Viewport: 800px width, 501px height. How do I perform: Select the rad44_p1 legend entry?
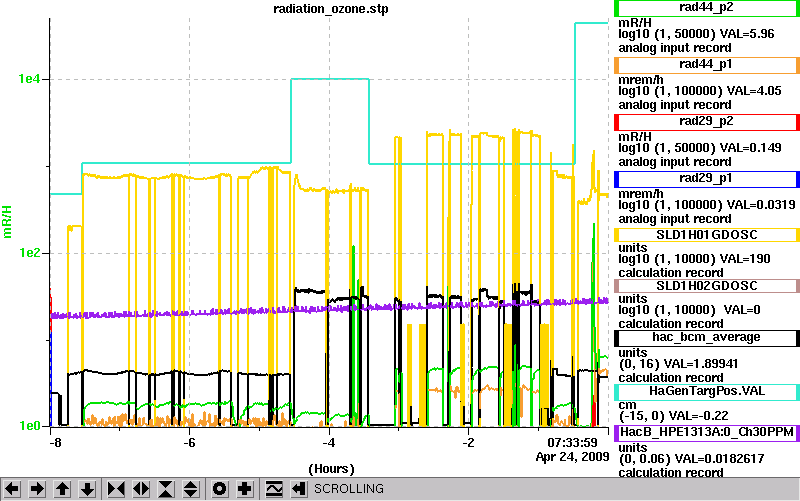coord(706,65)
